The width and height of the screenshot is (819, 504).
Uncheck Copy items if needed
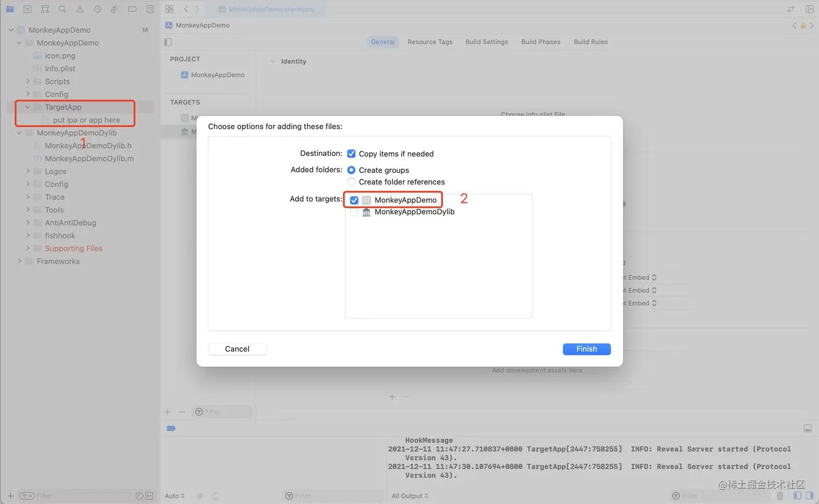click(352, 153)
